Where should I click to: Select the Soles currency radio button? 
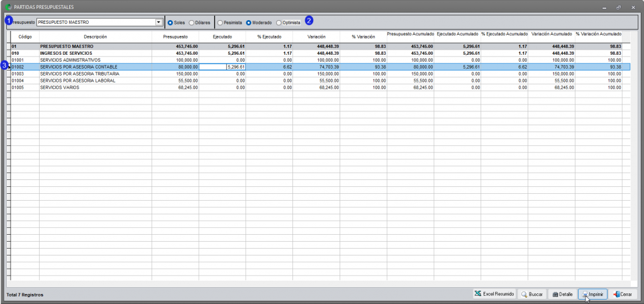pyautogui.click(x=176, y=23)
